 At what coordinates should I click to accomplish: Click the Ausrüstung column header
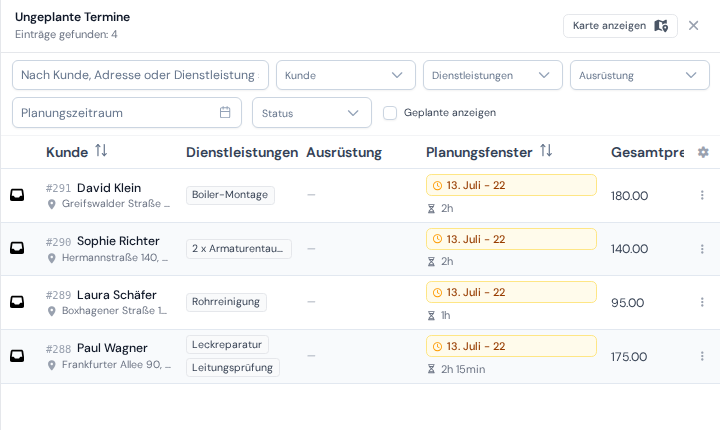click(x=344, y=152)
